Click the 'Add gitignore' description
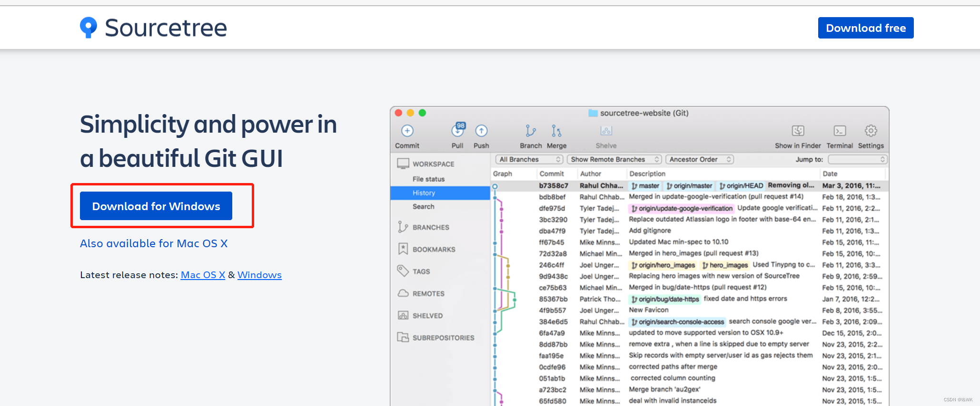980x406 pixels. [650, 231]
